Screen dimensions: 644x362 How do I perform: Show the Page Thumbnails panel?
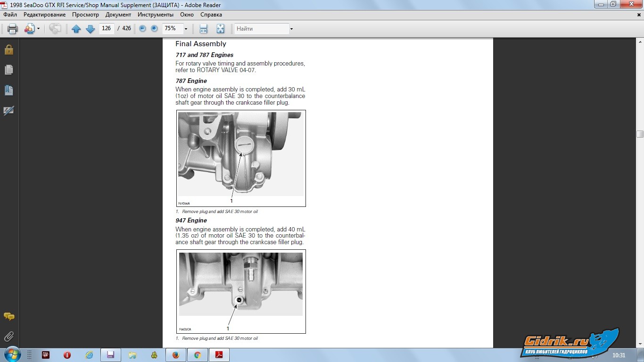pyautogui.click(x=9, y=70)
